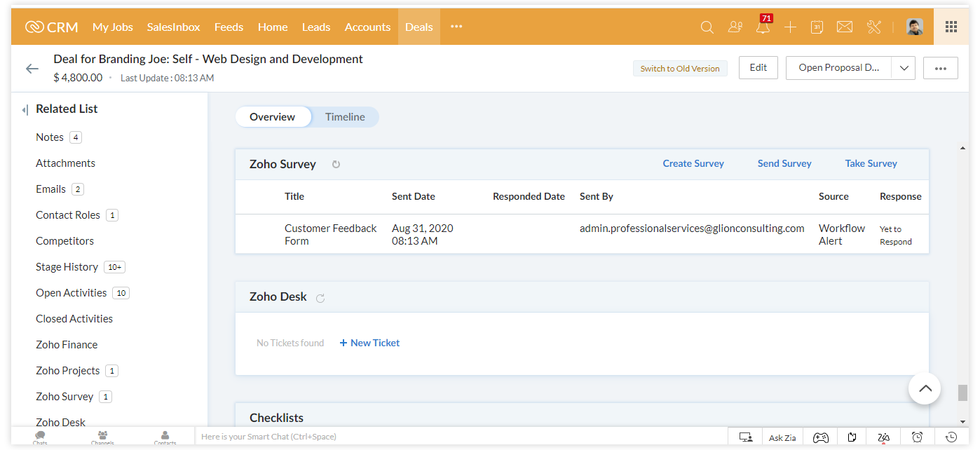Open the My Jobs module
The image size is (980, 450).
click(x=113, y=27)
